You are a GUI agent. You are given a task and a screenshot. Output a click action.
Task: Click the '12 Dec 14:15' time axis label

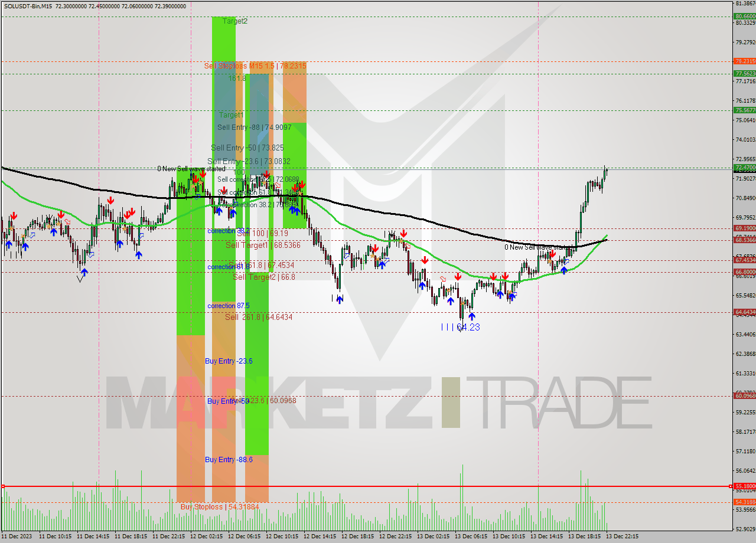point(320,537)
